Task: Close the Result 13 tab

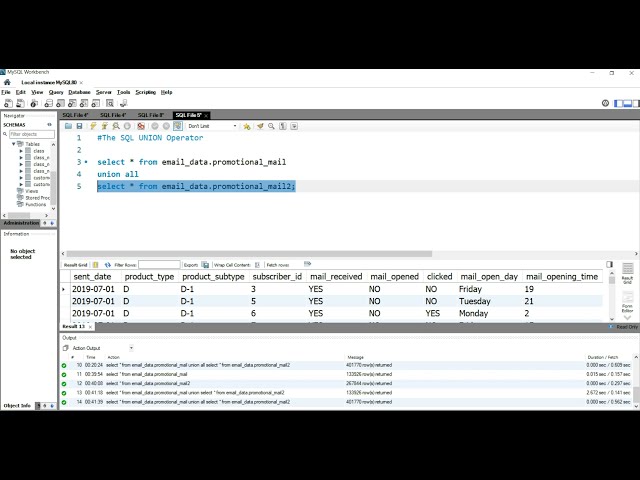Action: point(90,327)
